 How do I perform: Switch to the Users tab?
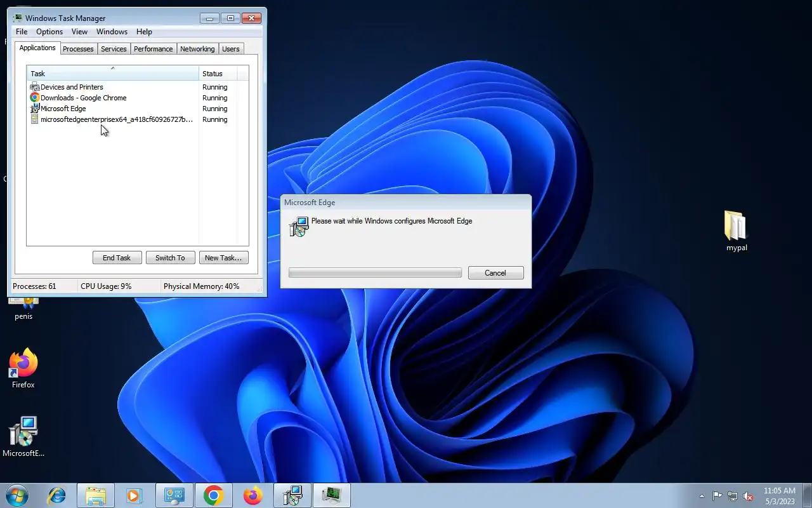[231, 49]
